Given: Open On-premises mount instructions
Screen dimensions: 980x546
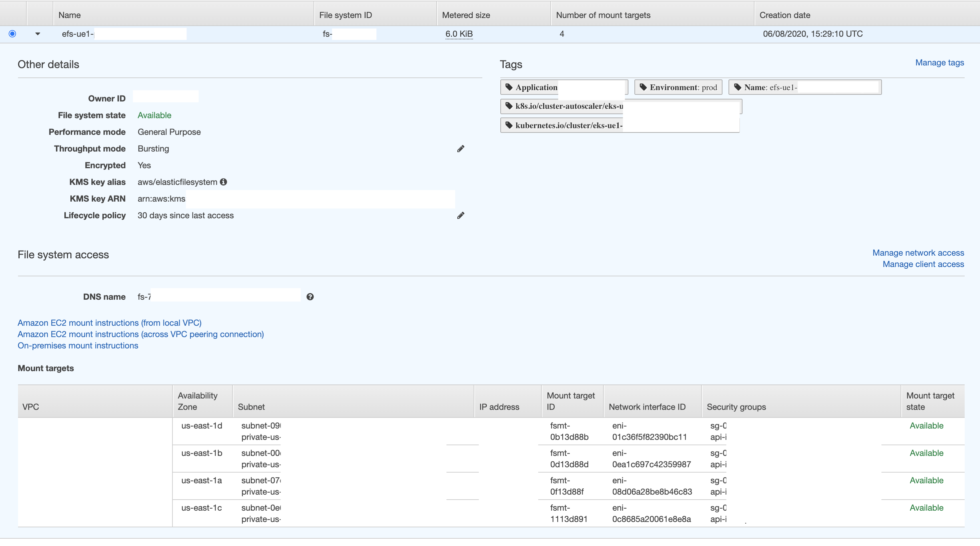Looking at the screenshot, I should (x=78, y=345).
